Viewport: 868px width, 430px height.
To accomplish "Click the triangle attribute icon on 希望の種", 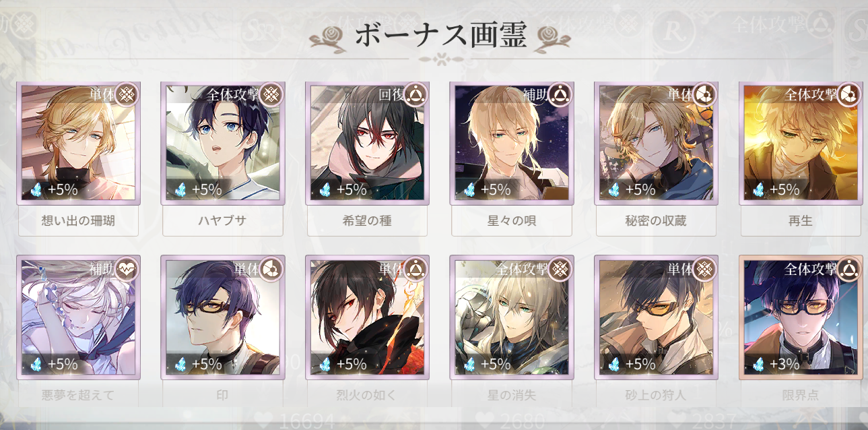I will click(x=416, y=95).
